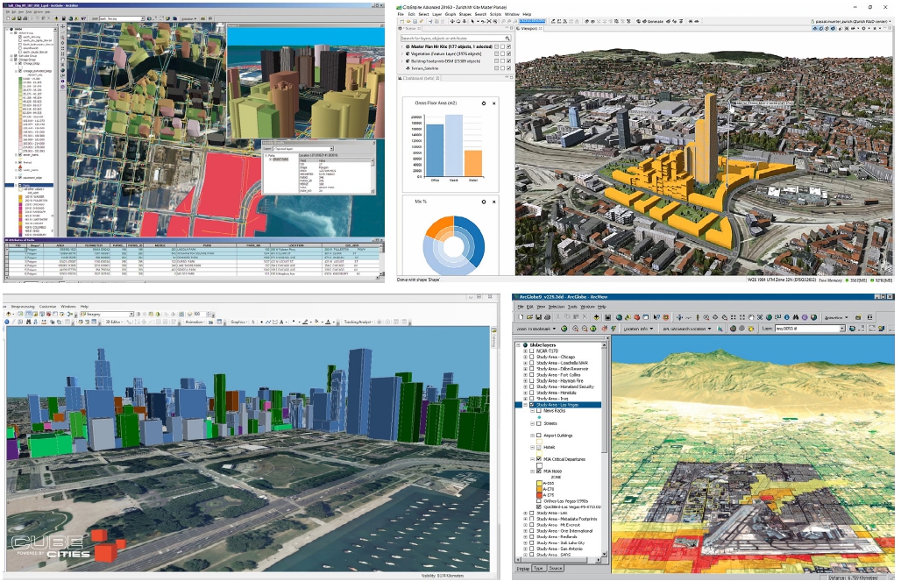Click the binoculars Find icon in ArcScene toolbar
The height and width of the screenshot is (588, 901).
pos(28,322)
